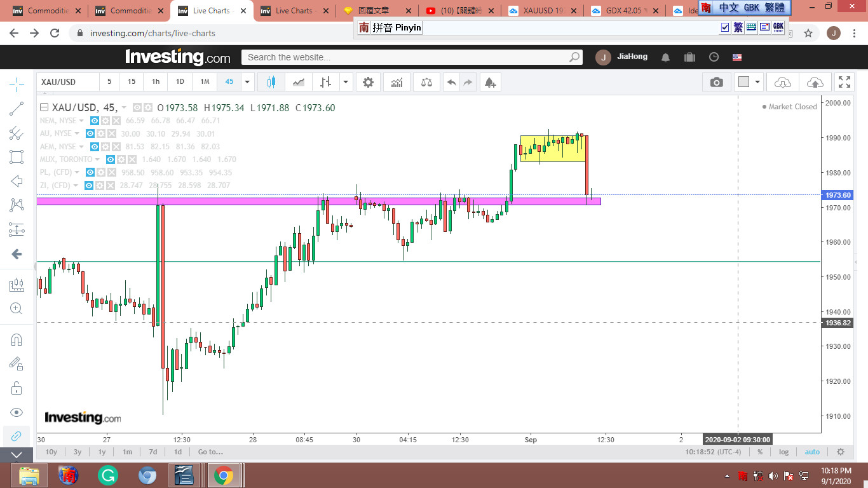Toggle the log scale option
The width and height of the screenshot is (868, 488).
click(783, 452)
